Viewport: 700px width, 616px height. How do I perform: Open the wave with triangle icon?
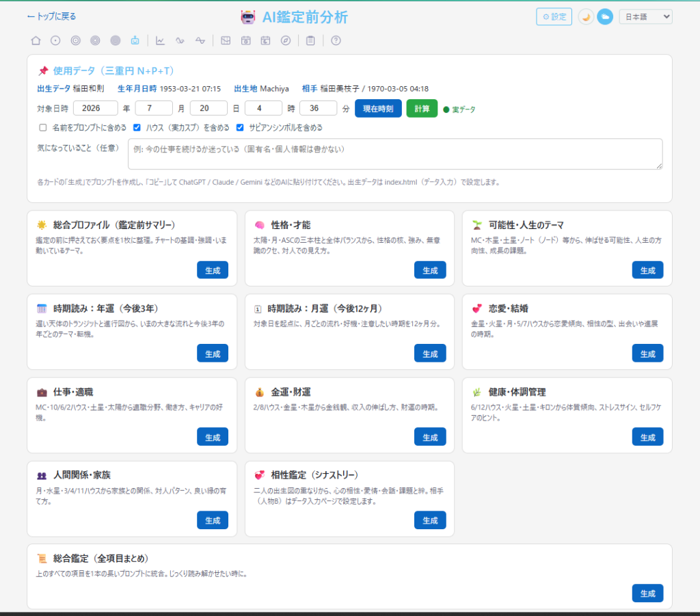200,40
